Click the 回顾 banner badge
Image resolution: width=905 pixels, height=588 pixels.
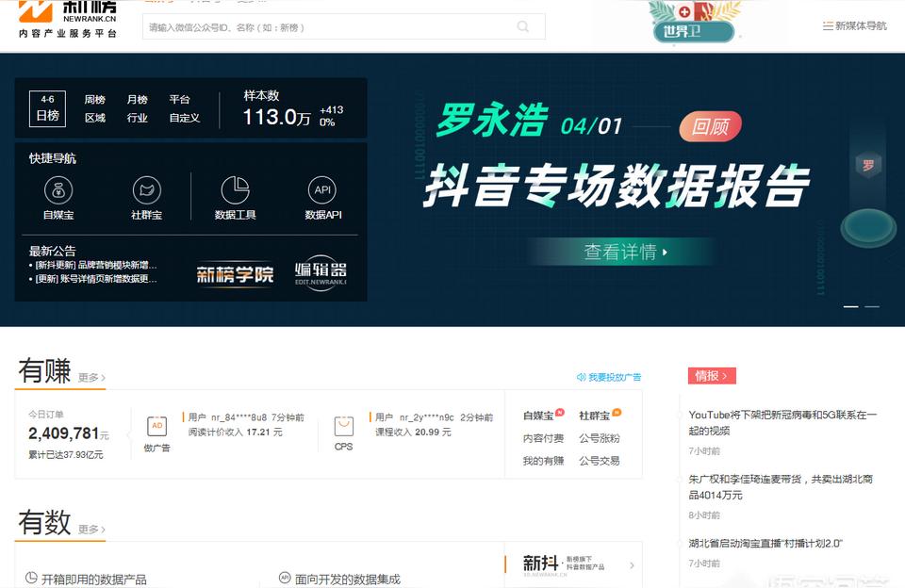pos(711,126)
